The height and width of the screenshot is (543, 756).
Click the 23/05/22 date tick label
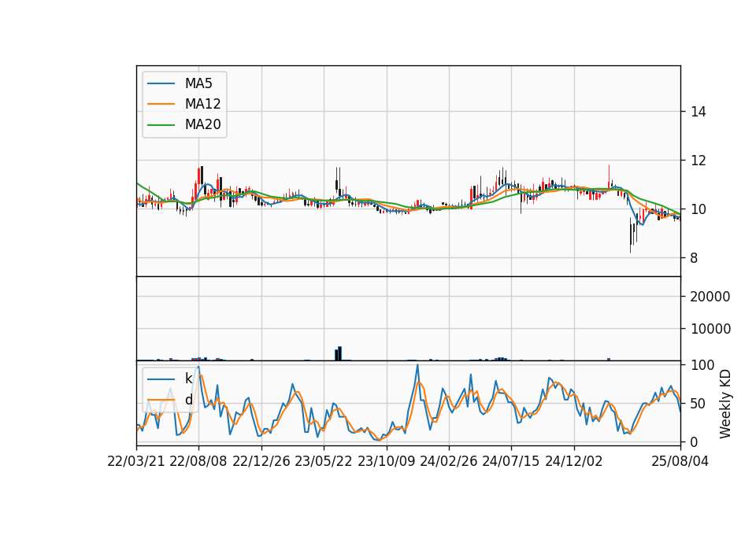[324, 461]
